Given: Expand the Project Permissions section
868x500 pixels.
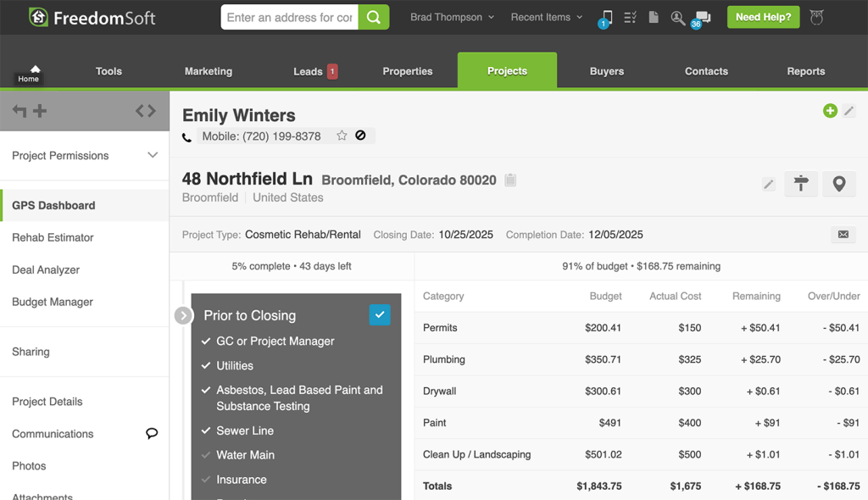Looking at the screenshot, I should click(153, 155).
